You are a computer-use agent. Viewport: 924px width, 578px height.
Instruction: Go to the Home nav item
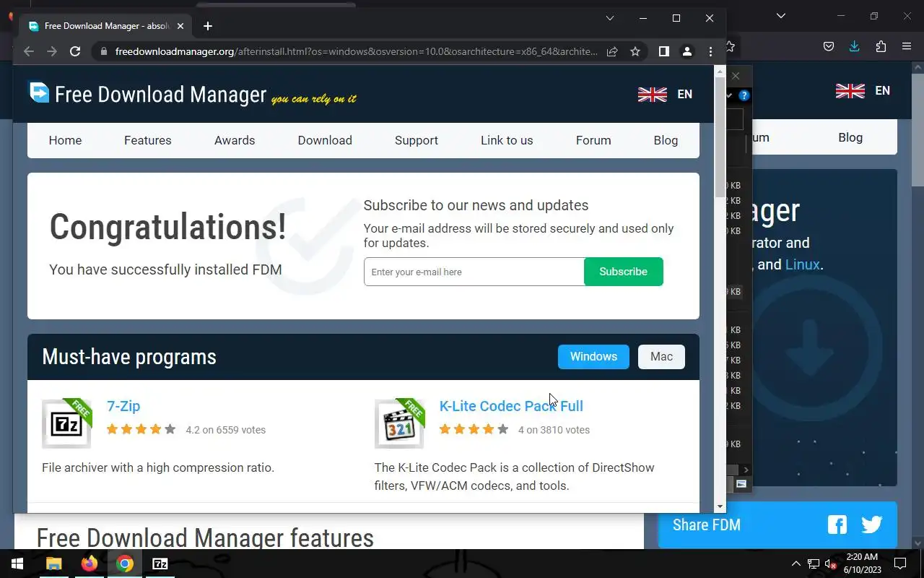tap(65, 140)
